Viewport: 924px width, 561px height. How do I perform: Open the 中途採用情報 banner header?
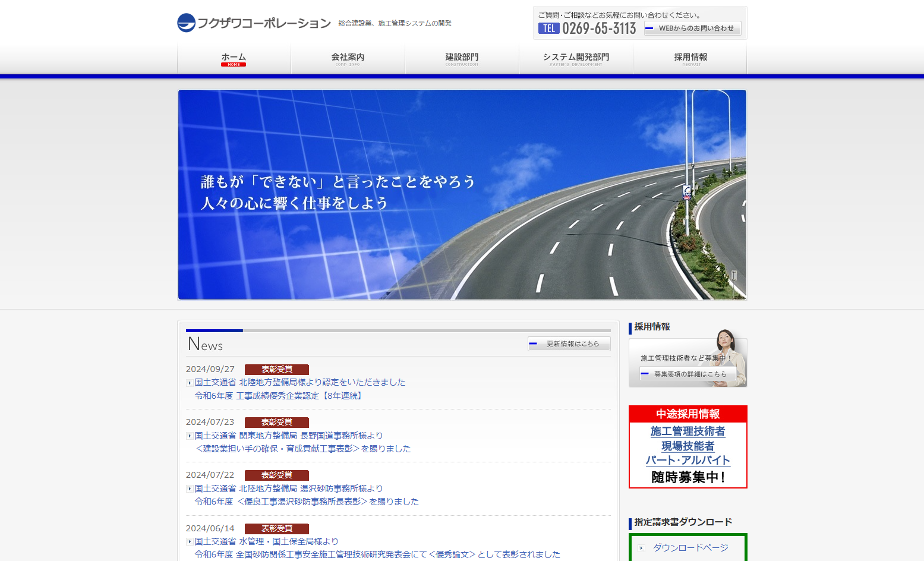[688, 414]
